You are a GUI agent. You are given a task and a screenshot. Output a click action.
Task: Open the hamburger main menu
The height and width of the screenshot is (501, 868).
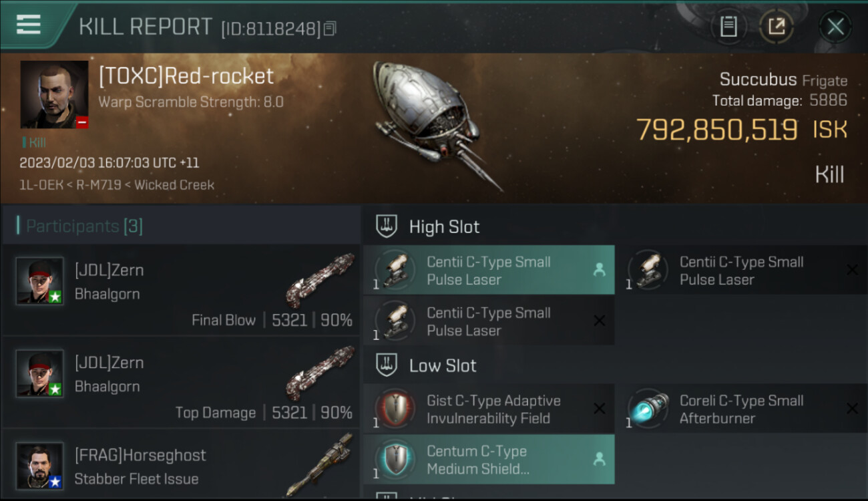coord(28,25)
